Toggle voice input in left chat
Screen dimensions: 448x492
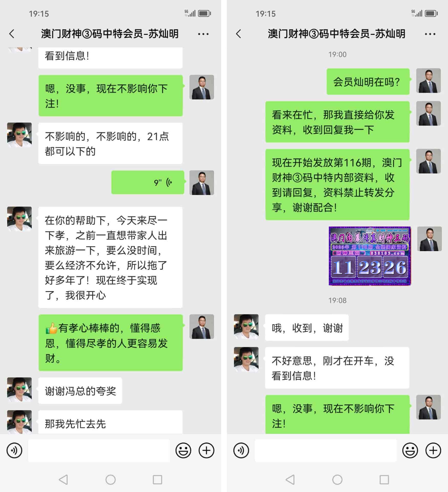[x=14, y=450]
